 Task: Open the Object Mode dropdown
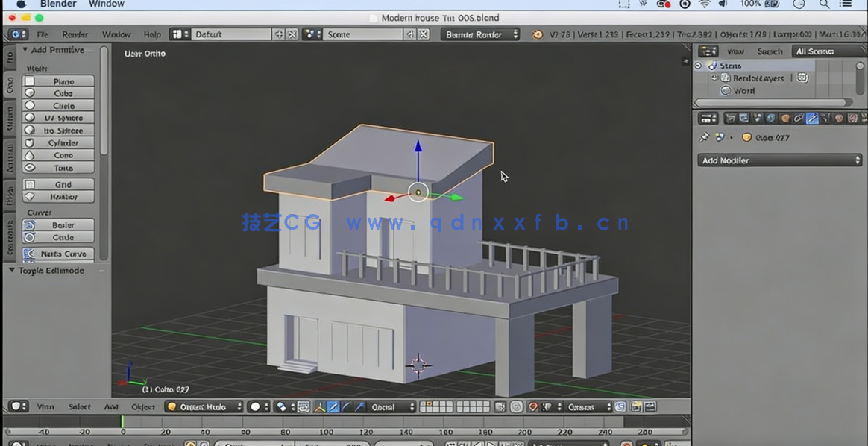204,406
